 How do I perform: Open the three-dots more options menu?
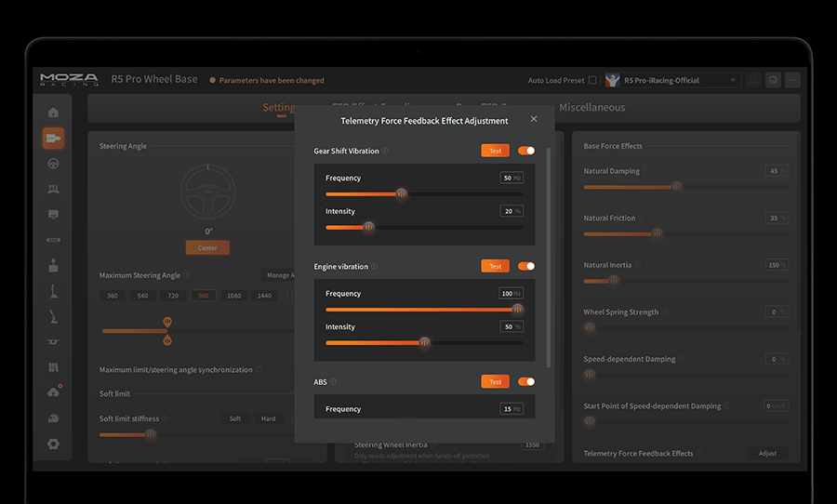[x=792, y=80]
